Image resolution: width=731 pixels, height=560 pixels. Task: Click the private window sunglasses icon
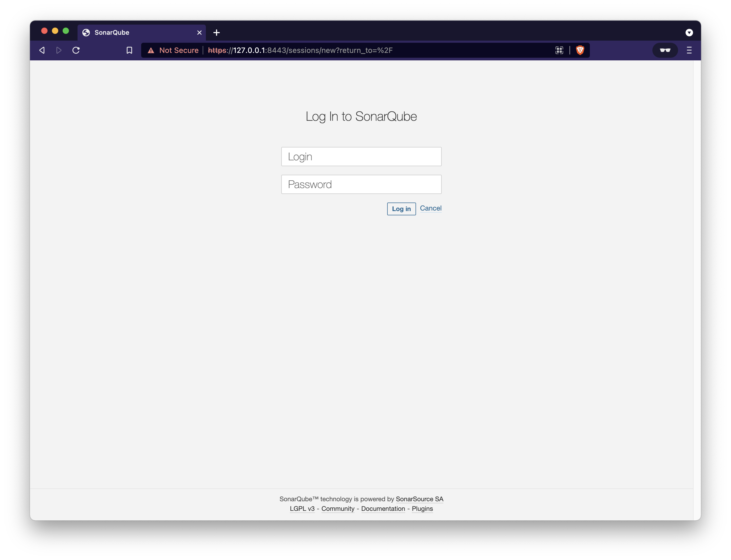click(x=665, y=50)
